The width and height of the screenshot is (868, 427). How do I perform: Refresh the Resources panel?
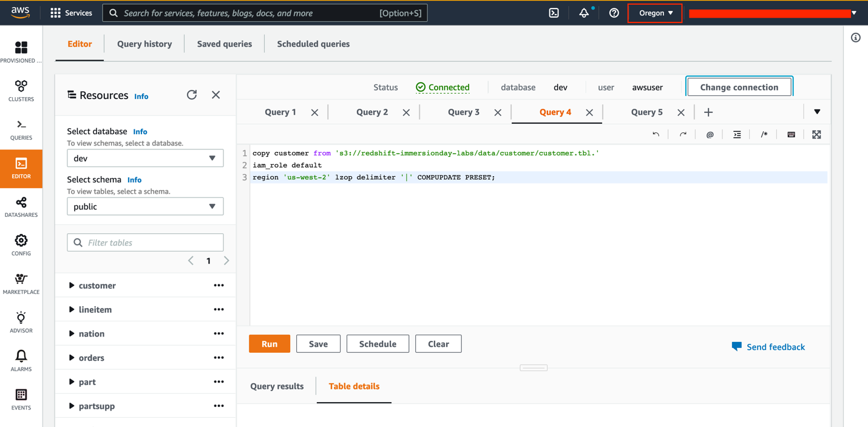[192, 95]
